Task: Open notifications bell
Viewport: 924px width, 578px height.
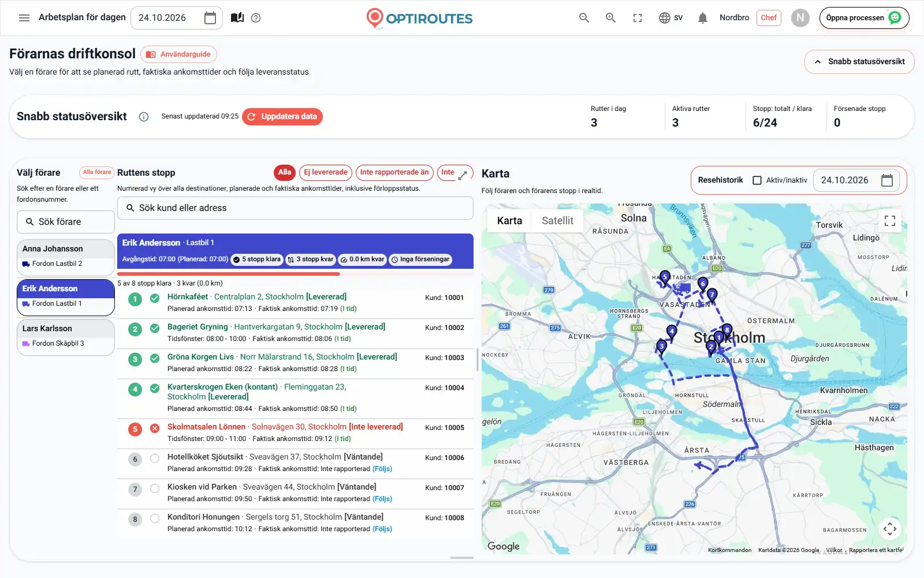Action: pyautogui.click(x=702, y=18)
